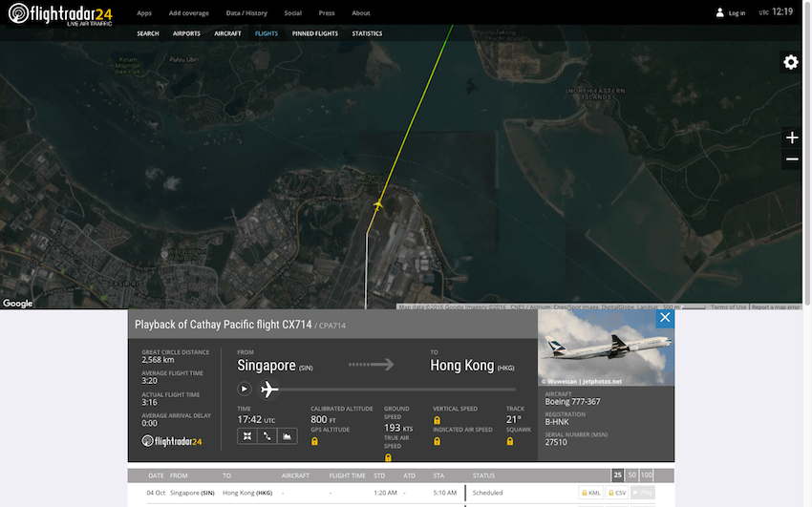812x507 pixels.
Task: Open the PINNED FLIGHTS tab
Action: click(315, 33)
